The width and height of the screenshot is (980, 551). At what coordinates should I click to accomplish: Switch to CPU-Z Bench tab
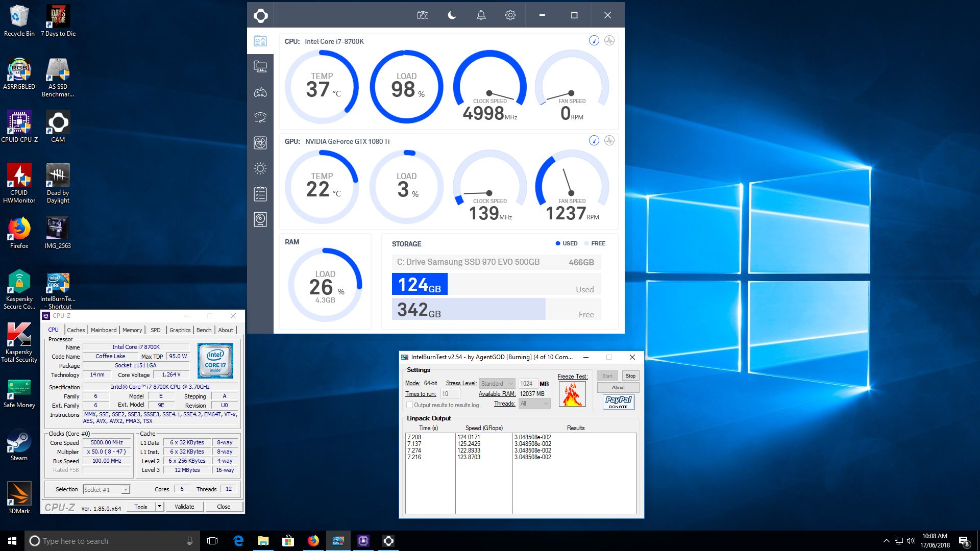pos(204,330)
